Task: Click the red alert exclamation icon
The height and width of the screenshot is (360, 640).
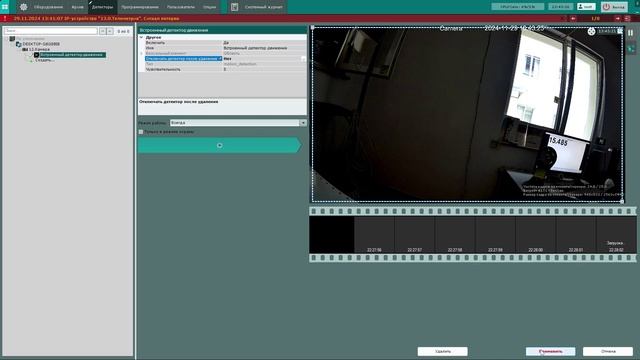Action: 5,18
